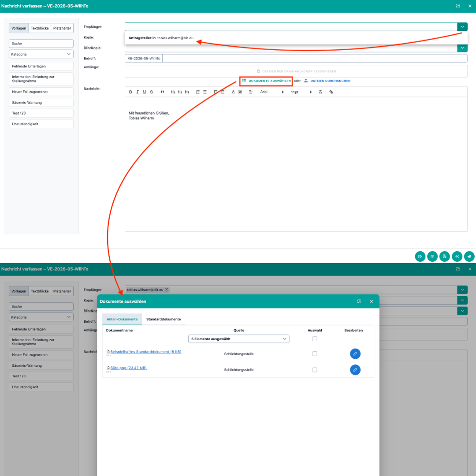This screenshot has width=476, height=476.
Task: Preview the message with the eye button
Action: tap(432, 256)
